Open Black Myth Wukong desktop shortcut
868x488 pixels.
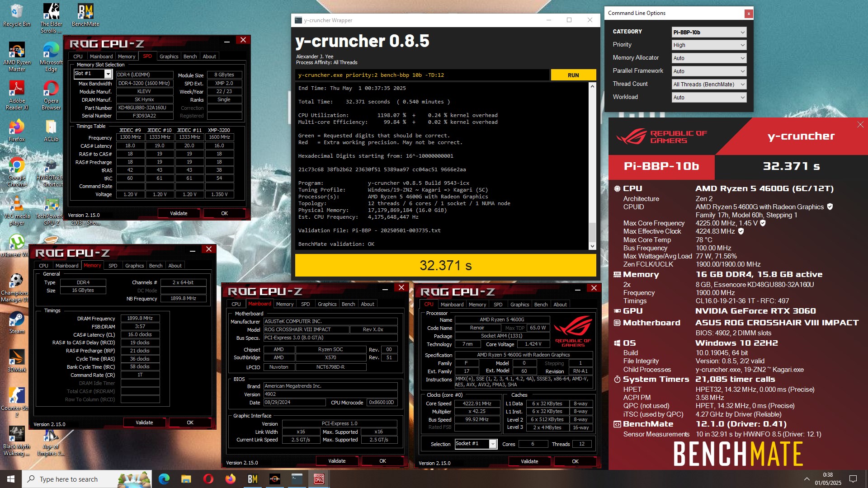(x=17, y=441)
